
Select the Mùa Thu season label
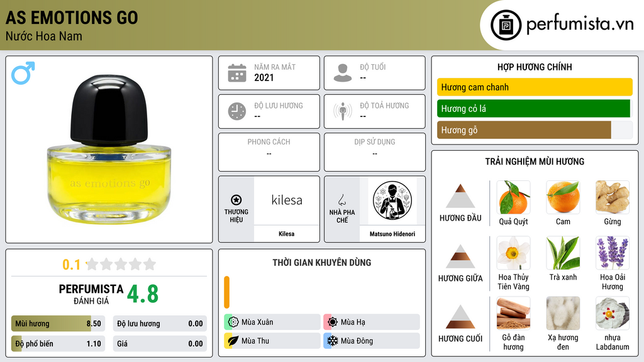click(255, 341)
